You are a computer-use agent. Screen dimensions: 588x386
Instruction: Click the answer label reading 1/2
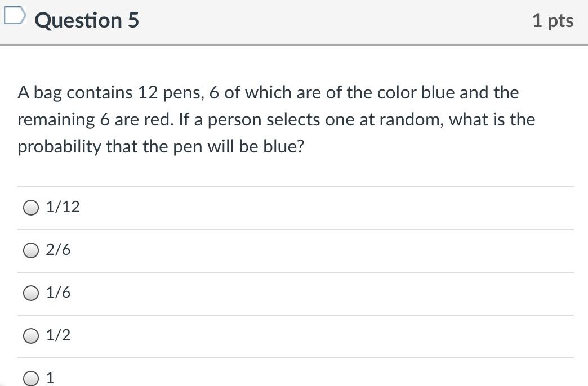[x=59, y=335]
